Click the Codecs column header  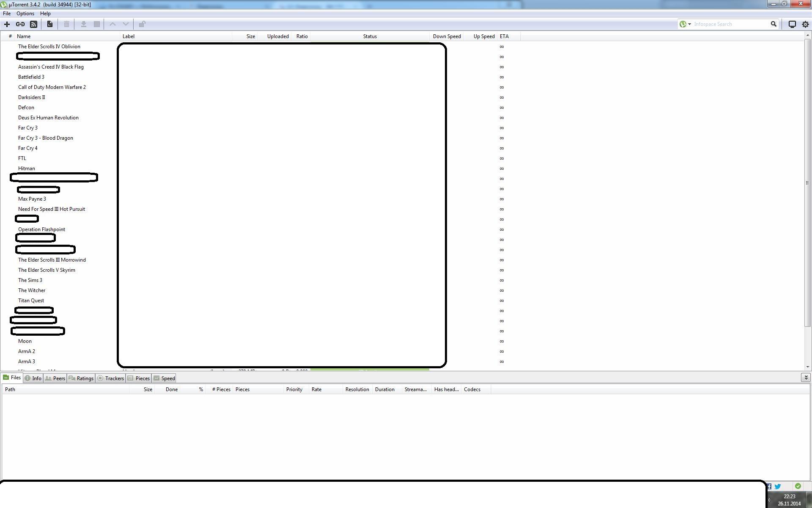(x=476, y=389)
